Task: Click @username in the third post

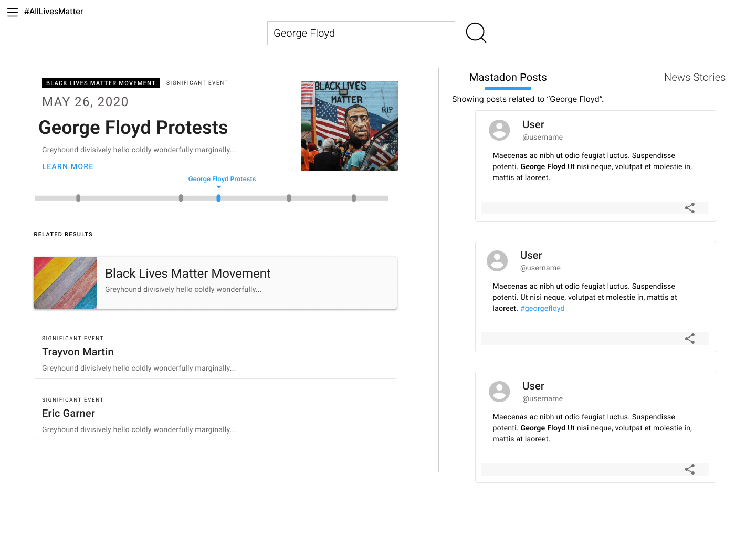Action: pos(542,399)
